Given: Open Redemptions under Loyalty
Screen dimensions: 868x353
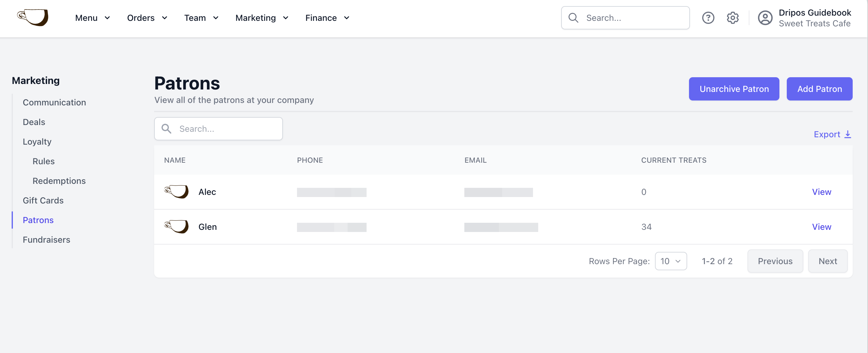Looking at the screenshot, I should click(59, 181).
